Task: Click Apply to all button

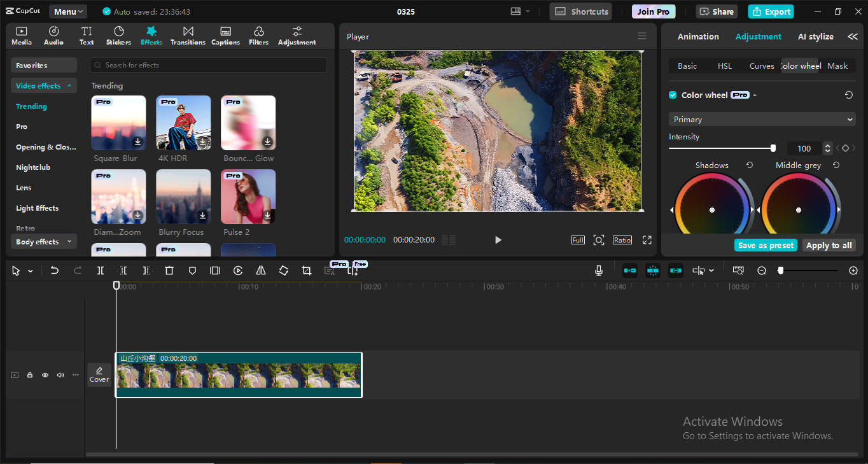Action: (x=829, y=245)
